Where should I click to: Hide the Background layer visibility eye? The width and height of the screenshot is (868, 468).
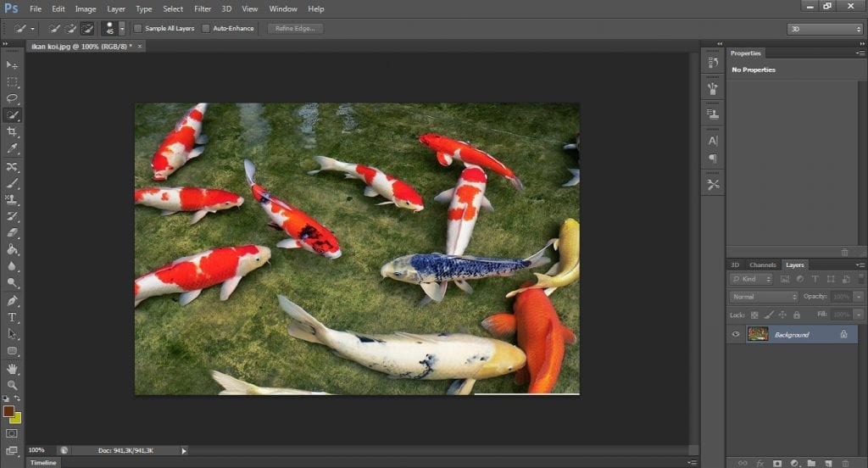pos(736,335)
